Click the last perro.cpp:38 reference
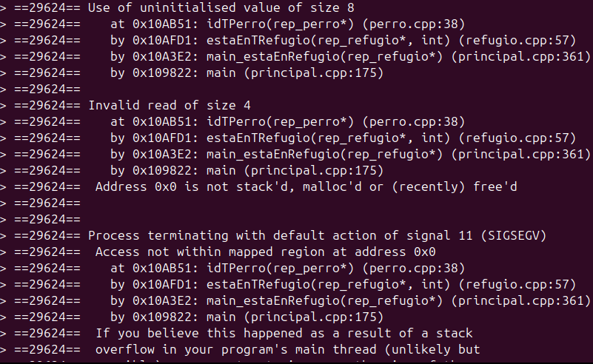The image size is (593, 364). [413, 269]
